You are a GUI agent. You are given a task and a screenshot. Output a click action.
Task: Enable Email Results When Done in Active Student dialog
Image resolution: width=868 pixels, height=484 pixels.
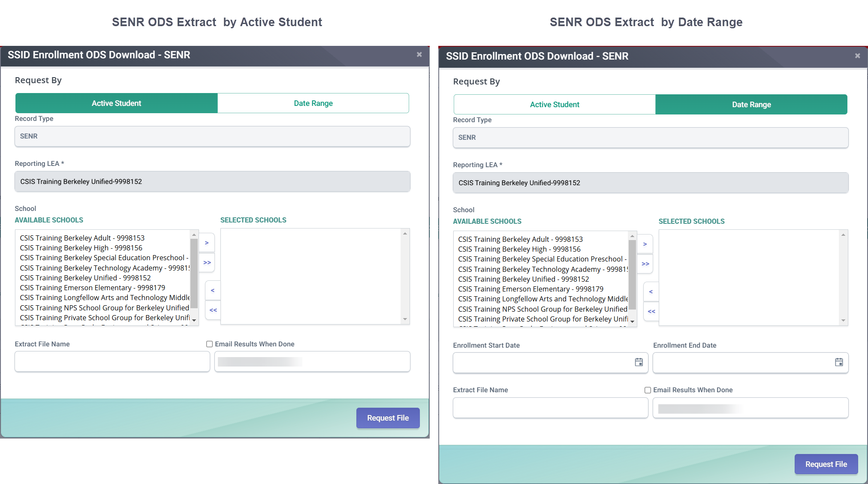[x=209, y=344]
